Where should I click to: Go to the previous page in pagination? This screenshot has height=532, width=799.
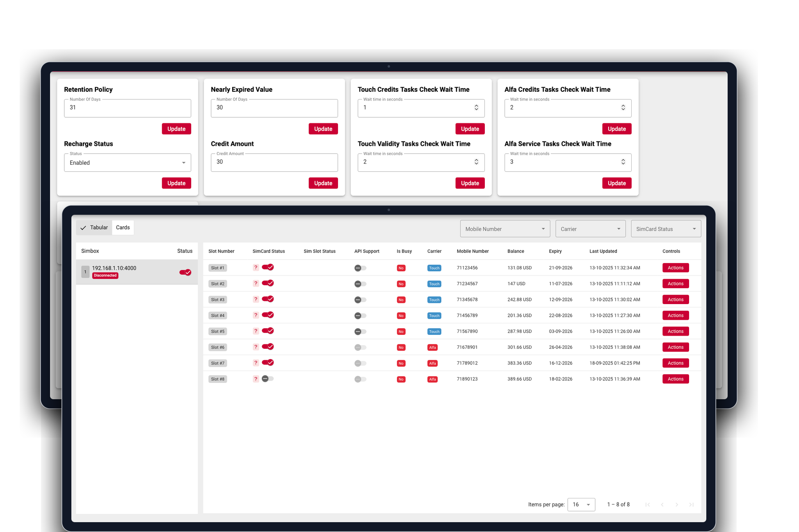click(x=662, y=505)
